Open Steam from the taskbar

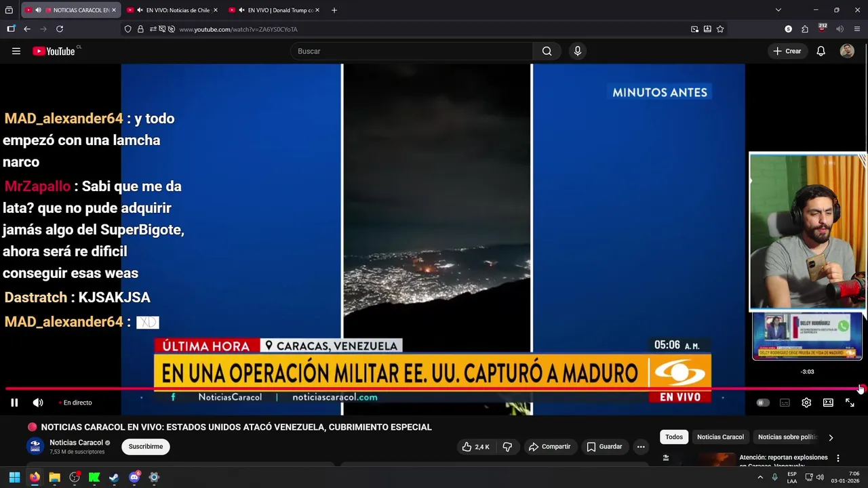coord(114,477)
